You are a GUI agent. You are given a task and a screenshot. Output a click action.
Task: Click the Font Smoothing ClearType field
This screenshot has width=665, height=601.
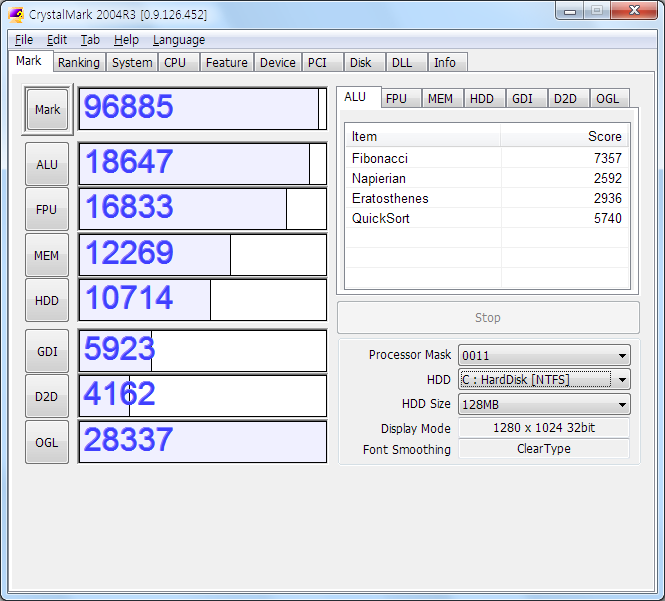tap(544, 449)
